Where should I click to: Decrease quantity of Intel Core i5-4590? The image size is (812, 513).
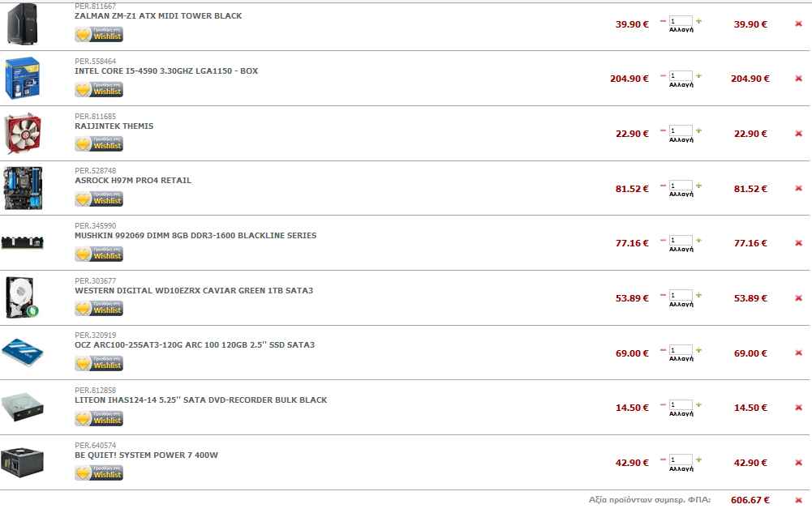663,76
